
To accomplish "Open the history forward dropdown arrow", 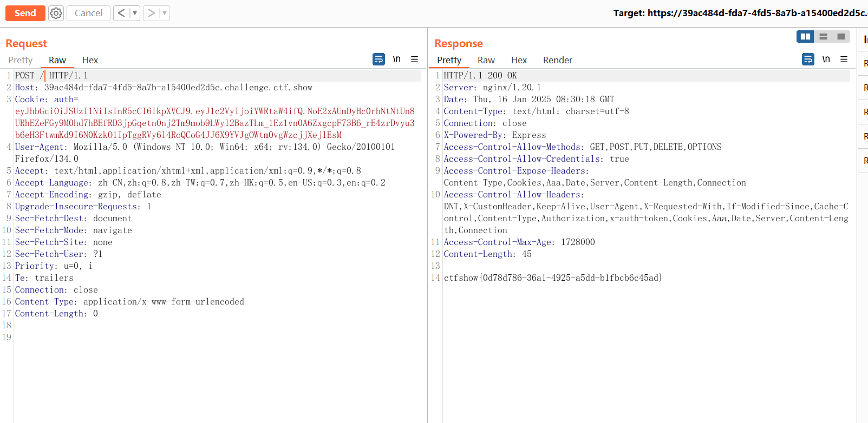I will click(x=165, y=13).
